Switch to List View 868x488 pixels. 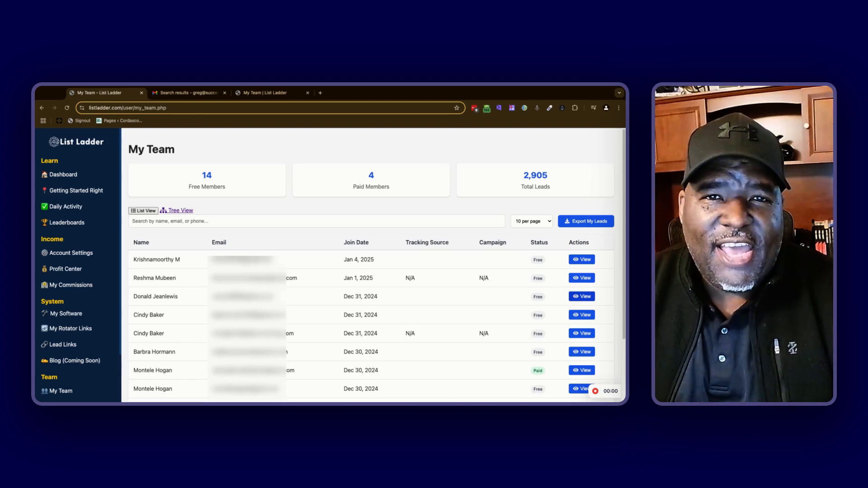pos(143,211)
